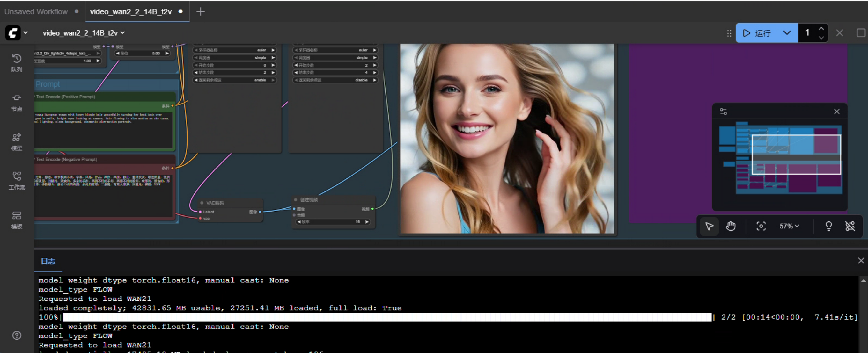Open the Templates (模板) sidebar panel
Image resolution: width=868 pixels, height=353 pixels.
coord(17,220)
